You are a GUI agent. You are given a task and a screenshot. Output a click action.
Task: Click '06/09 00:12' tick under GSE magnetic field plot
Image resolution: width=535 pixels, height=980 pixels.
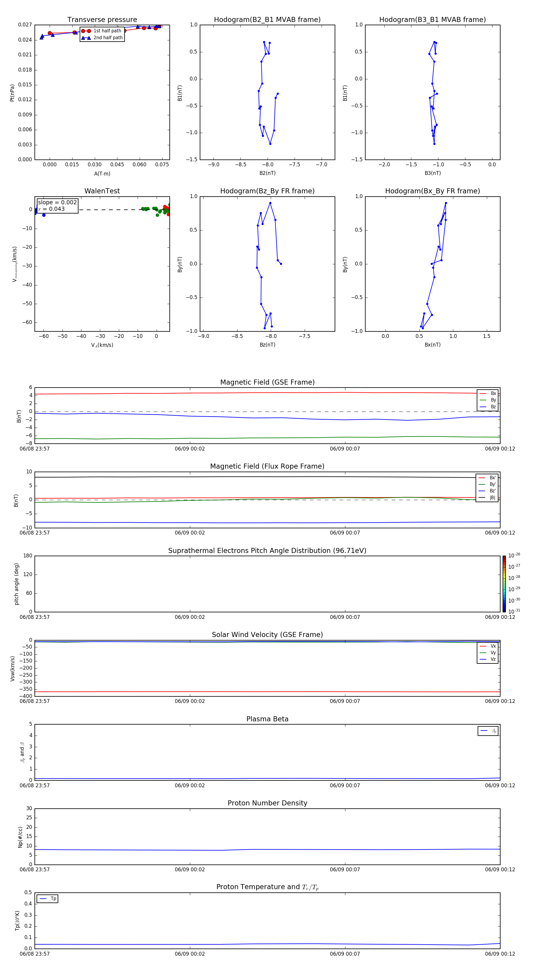click(500, 449)
